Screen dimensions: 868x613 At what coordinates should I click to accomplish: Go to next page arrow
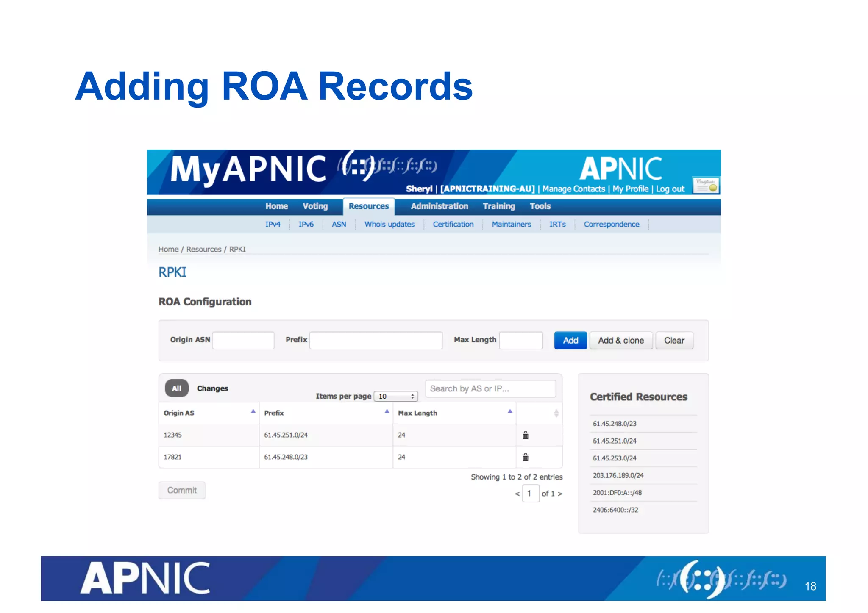coord(560,494)
